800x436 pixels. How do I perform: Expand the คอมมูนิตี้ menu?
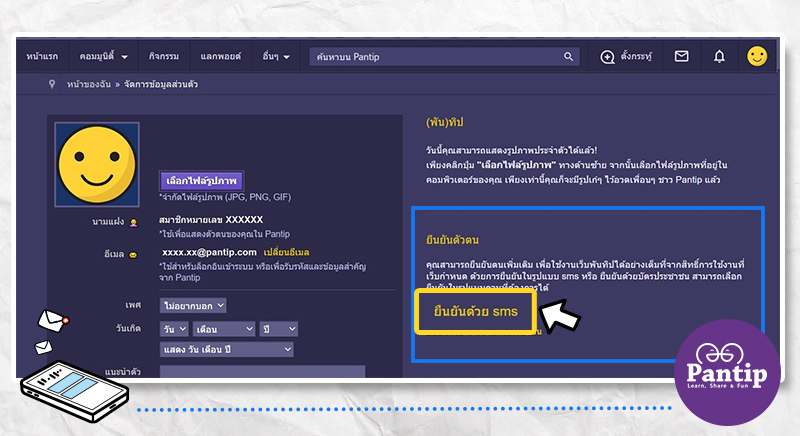pyautogui.click(x=104, y=56)
